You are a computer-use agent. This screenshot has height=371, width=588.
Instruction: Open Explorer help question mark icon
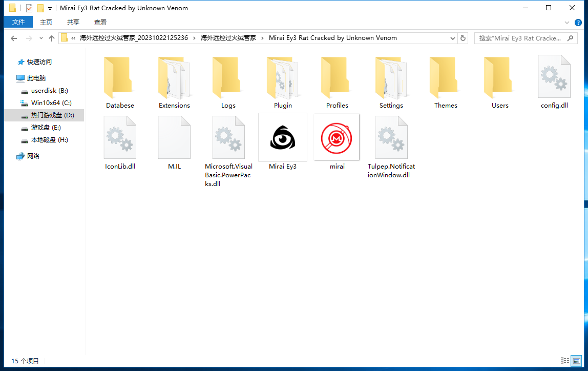[578, 23]
